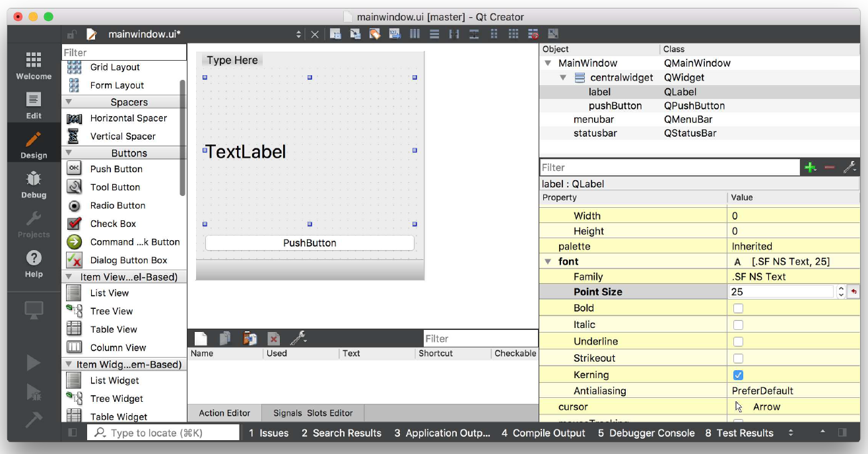Open the Compile Output pane
The width and height of the screenshot is (868, 454).
pos(543,433)
